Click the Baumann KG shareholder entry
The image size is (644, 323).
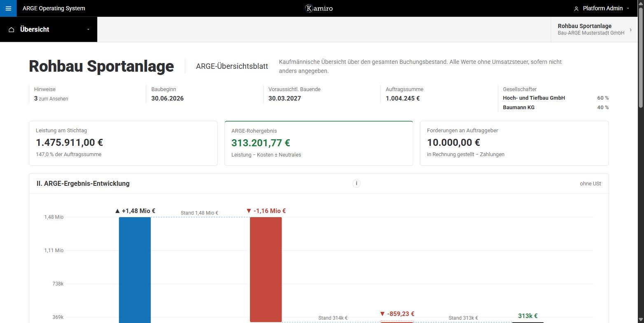coord(519,108)
